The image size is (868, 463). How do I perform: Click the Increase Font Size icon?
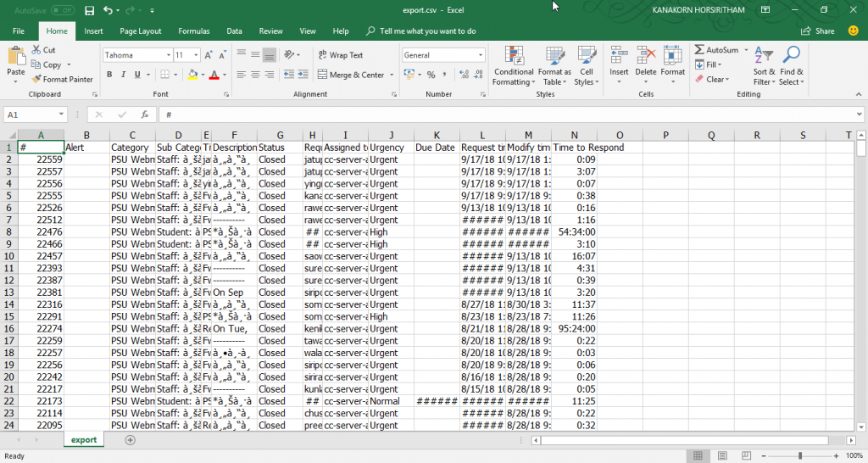[x=208, y=55]
